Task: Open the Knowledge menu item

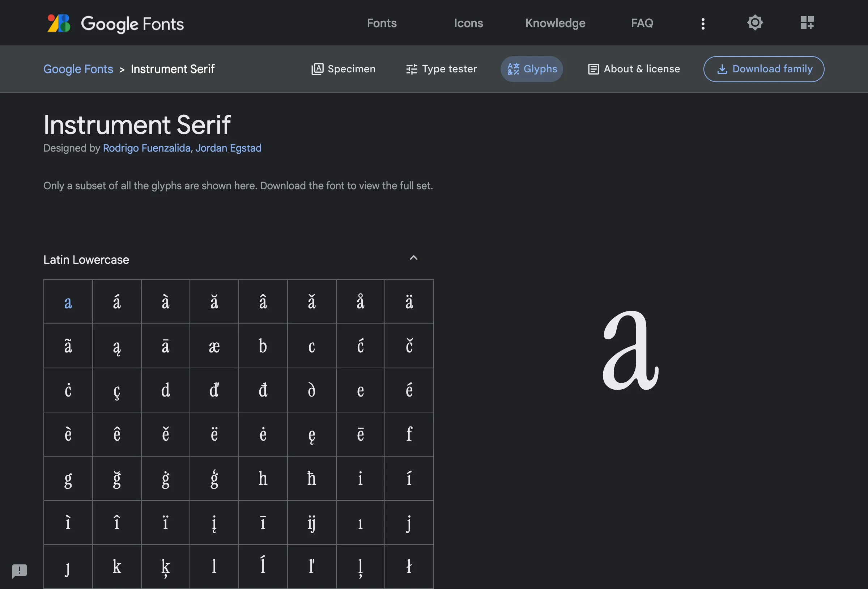Action: click(555, 23)
